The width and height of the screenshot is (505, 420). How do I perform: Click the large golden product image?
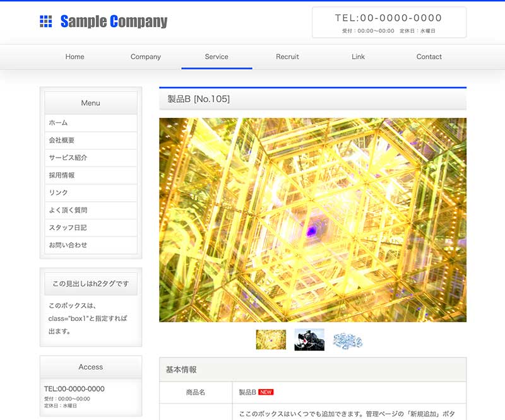312,220
